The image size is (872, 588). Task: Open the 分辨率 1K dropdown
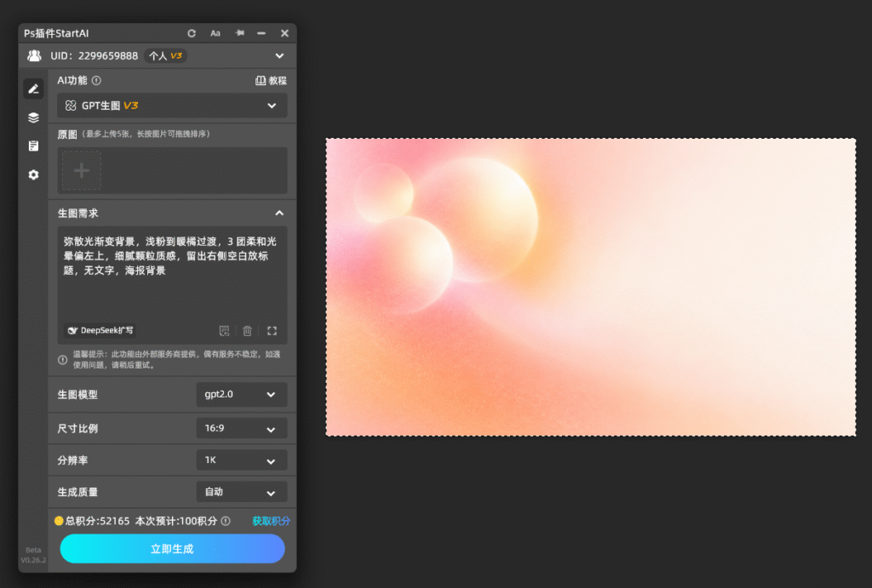click(x=241, y=460)
